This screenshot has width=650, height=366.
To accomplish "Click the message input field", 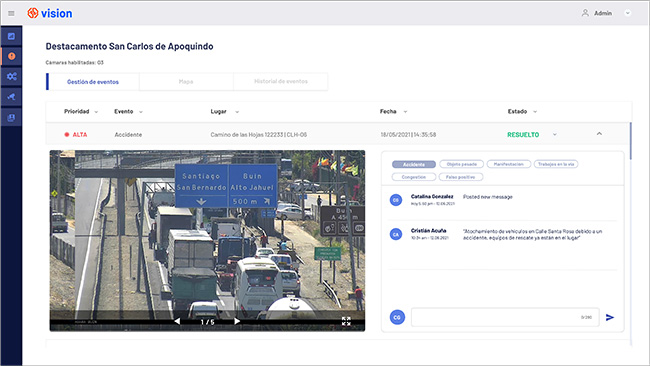I will click(x=505, y=317).
